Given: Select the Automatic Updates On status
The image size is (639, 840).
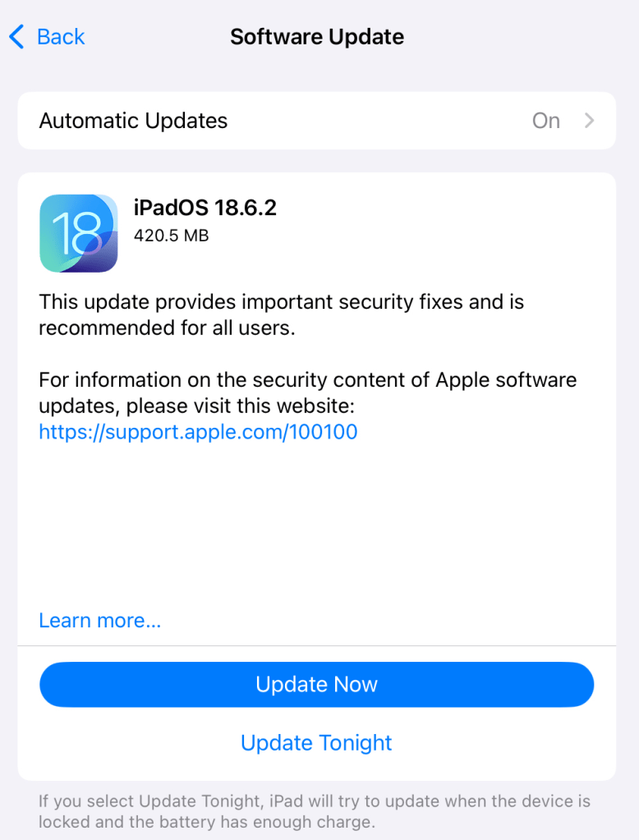Looking at the screenshot, I should tap(545, 121).
